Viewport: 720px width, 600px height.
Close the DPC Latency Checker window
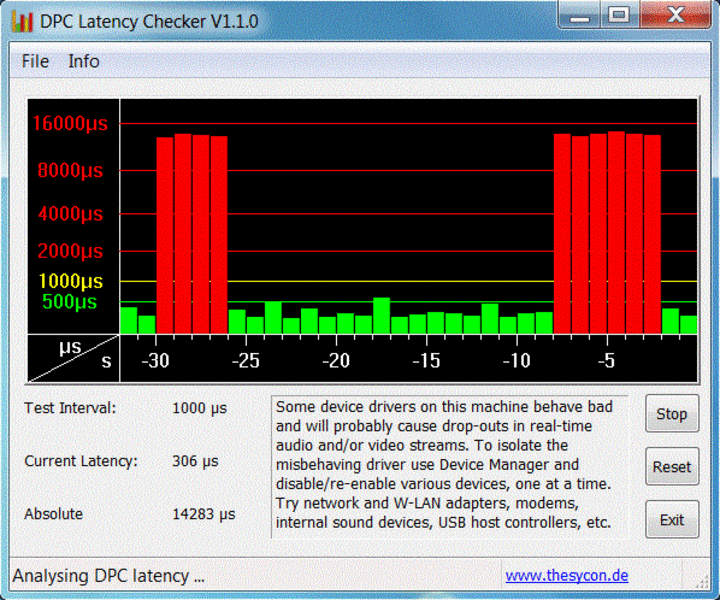tap(675, 16)
